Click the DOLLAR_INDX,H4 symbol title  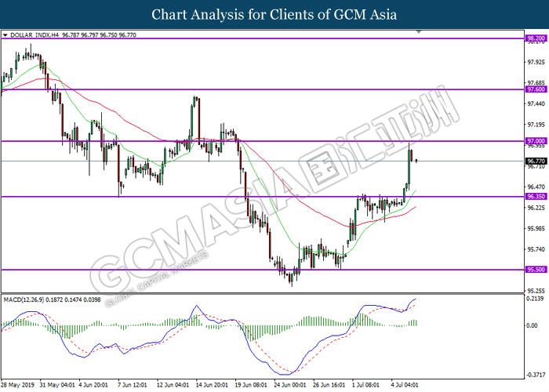click(x=35, y=35)
